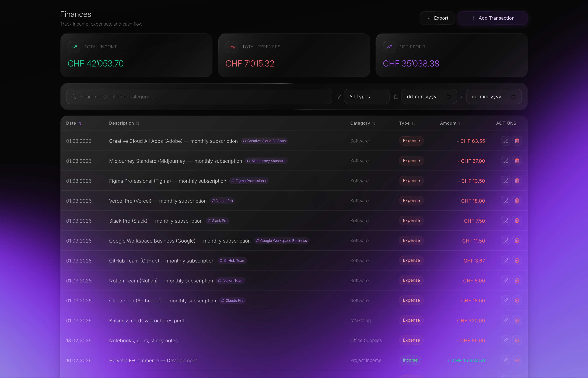Sort transactions by Date column

pos(74,123)
